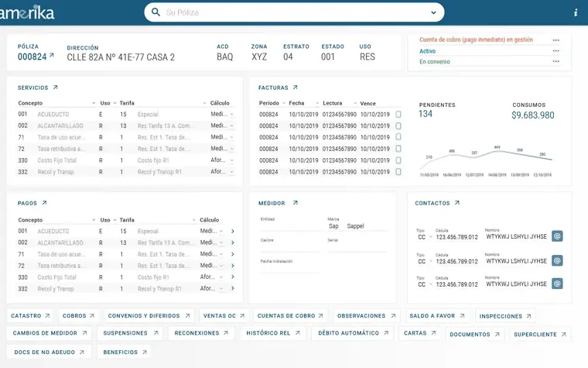Open the Póliza 000824 external link arrow
This screenshot has width=588, height=368.
tap(52, 55)
